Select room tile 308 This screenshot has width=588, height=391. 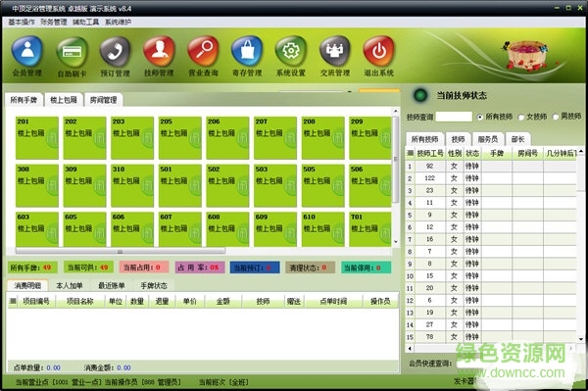point(37,185)
